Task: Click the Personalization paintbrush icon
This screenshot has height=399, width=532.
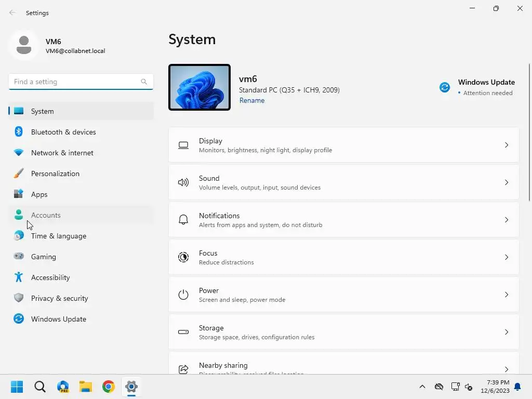Action: tap(19, 173)
